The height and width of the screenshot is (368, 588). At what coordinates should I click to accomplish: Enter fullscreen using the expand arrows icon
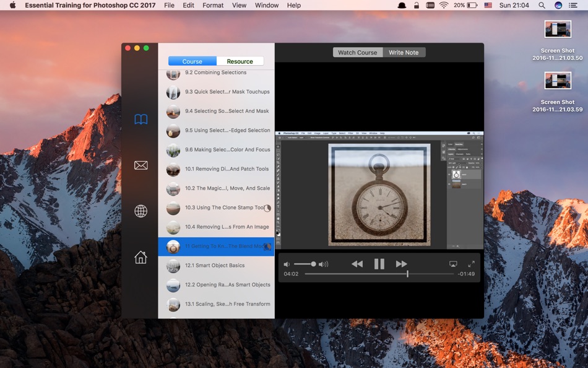click(x=472, y=264)
